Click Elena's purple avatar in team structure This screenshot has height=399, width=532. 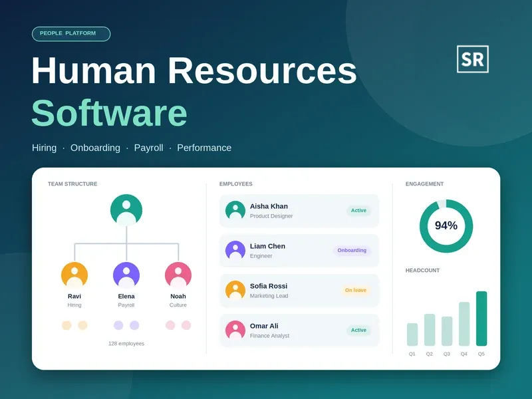(126, 275)
